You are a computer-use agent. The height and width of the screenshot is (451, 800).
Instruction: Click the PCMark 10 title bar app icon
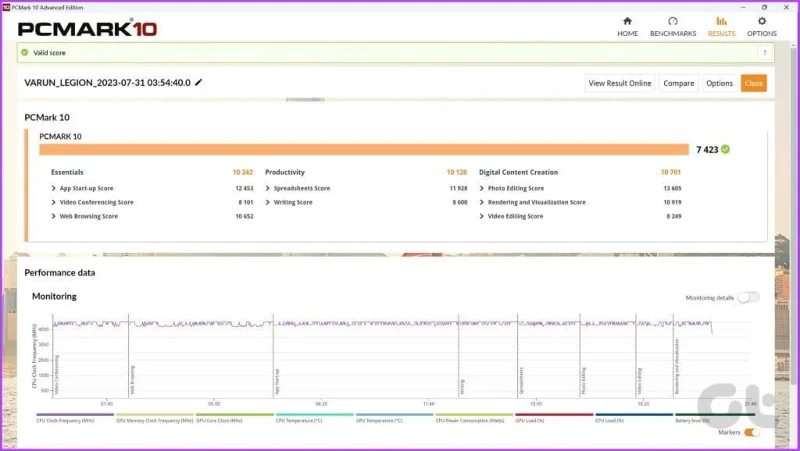point(6,7)
